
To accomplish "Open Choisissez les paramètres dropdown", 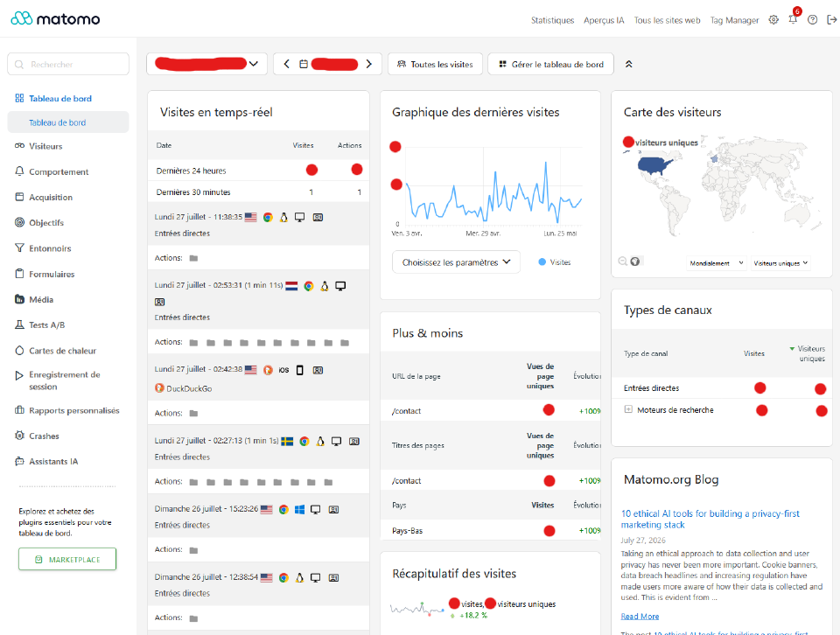I will point(456,262).
